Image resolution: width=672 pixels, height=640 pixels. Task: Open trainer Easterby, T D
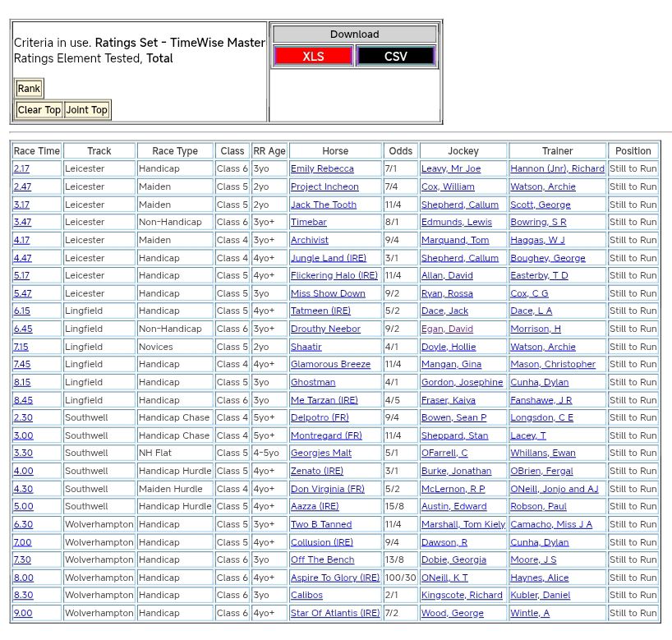pyautogui.click(x=539, y=275)
